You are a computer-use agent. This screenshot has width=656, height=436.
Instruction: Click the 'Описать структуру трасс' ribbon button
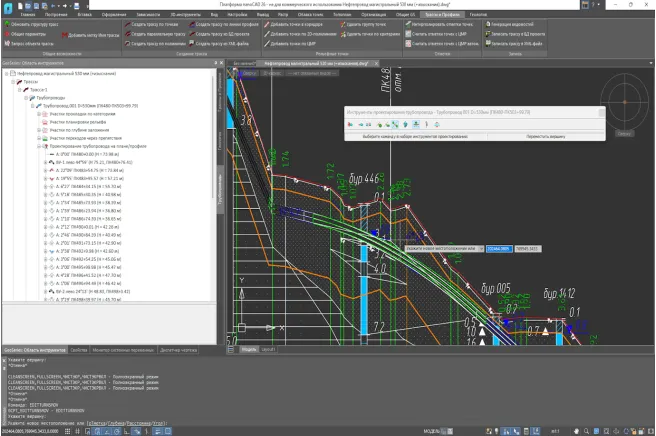click(x=33, y=25)
